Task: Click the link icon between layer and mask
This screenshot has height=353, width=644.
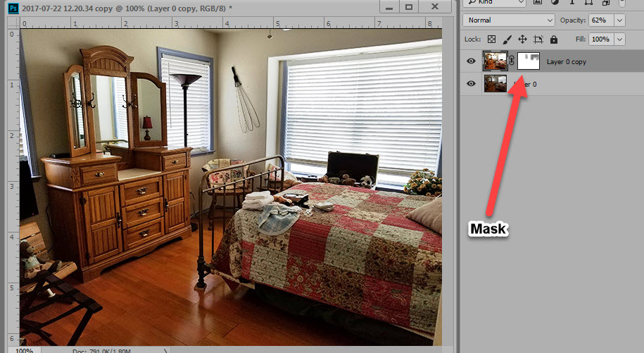Action: (x=512, y=61)
